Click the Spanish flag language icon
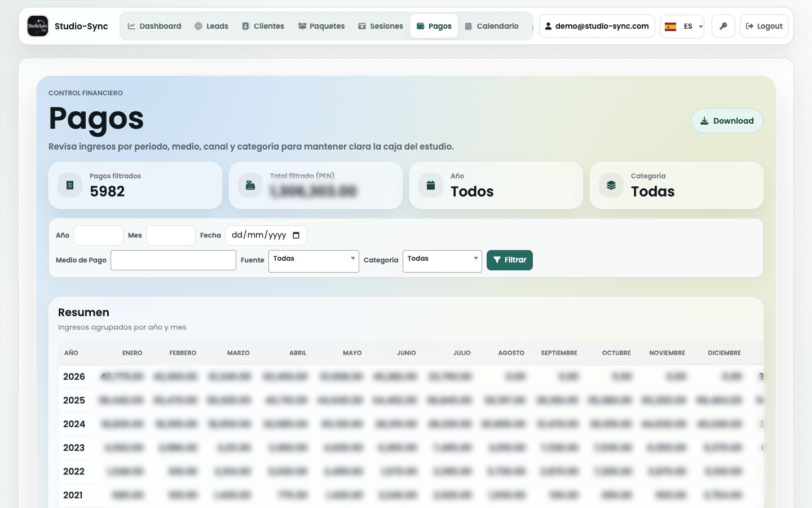The image size is (812, 508). pos(670,27)
